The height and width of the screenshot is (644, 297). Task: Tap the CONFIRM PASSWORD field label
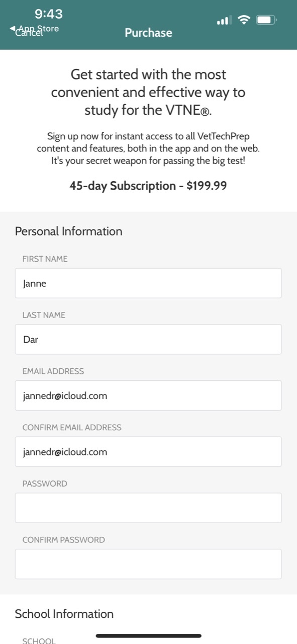64,540
